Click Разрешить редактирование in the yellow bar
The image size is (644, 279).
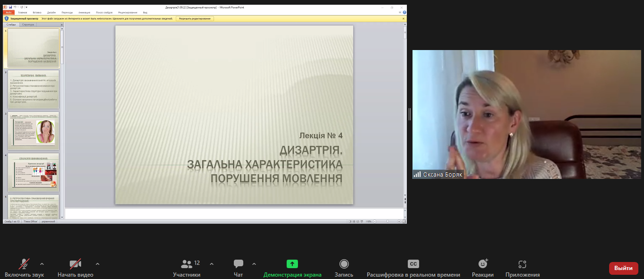coord(195,18)
